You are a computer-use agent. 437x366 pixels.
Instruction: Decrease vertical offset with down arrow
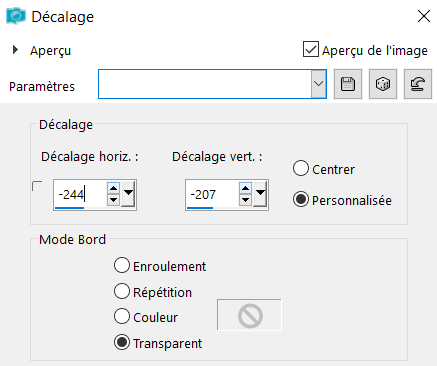[x=245, y=200]
